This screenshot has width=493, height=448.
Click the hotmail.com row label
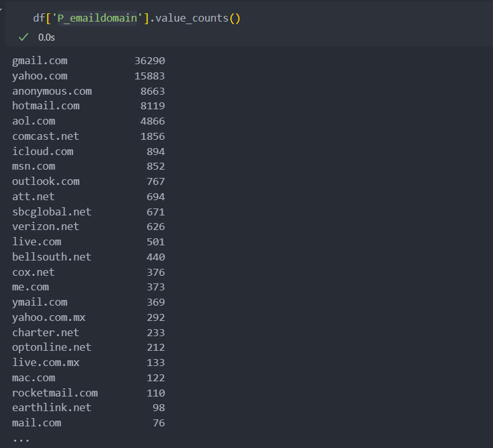coord(46,106)
